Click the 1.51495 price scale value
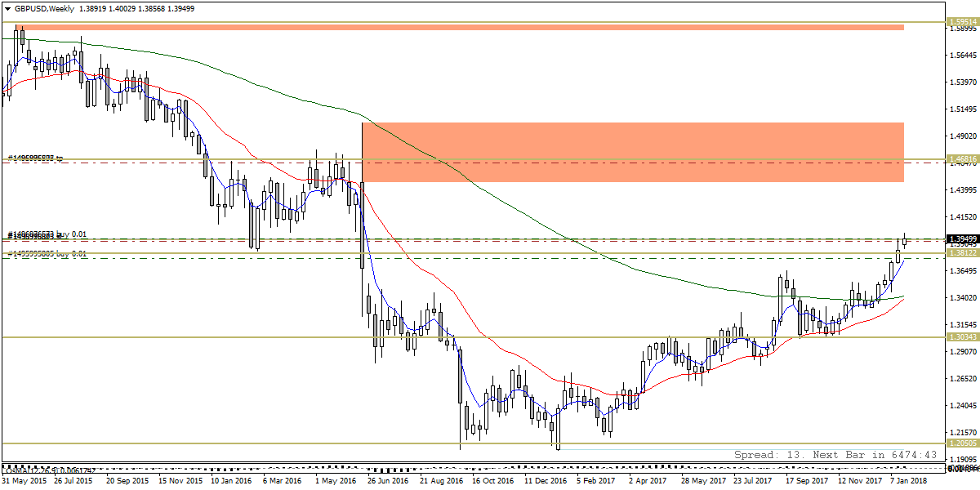The image size is (980, 490). coord(964,109)
